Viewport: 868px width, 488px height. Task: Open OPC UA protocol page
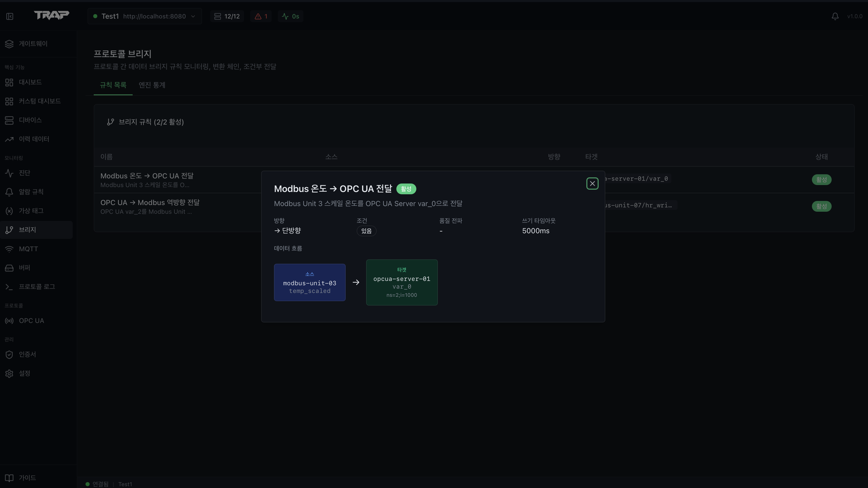[31, 321]
